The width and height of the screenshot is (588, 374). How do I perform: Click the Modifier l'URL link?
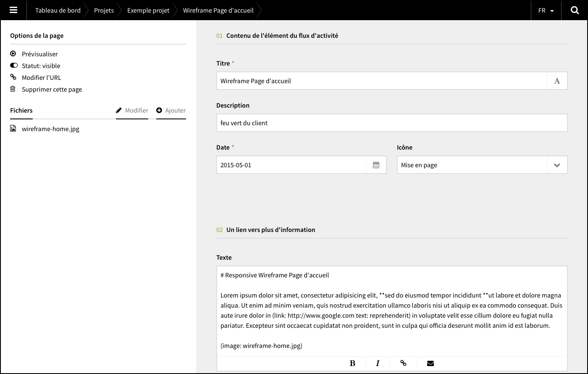[x=42, y=77]
